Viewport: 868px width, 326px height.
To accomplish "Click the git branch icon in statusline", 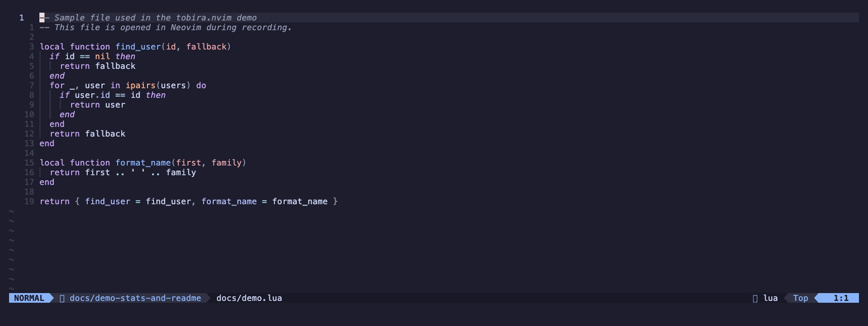I will (x=62, y=298).
